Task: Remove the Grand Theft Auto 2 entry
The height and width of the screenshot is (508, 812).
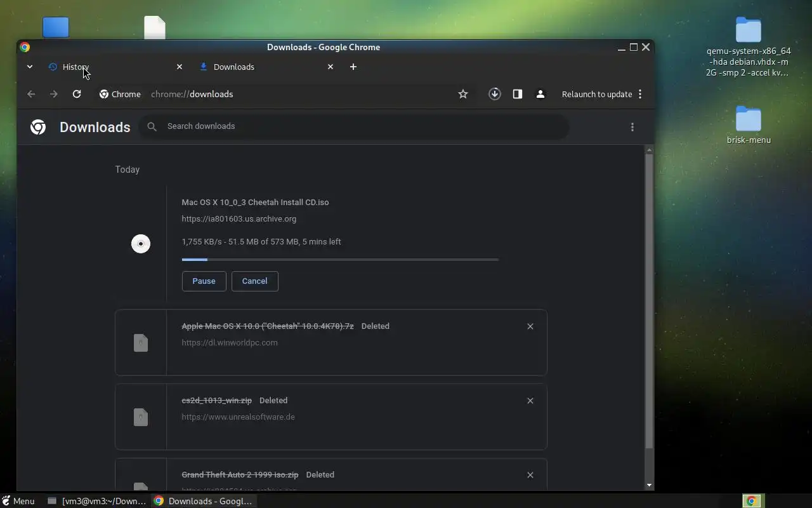Action: click(x=530, y=475)
